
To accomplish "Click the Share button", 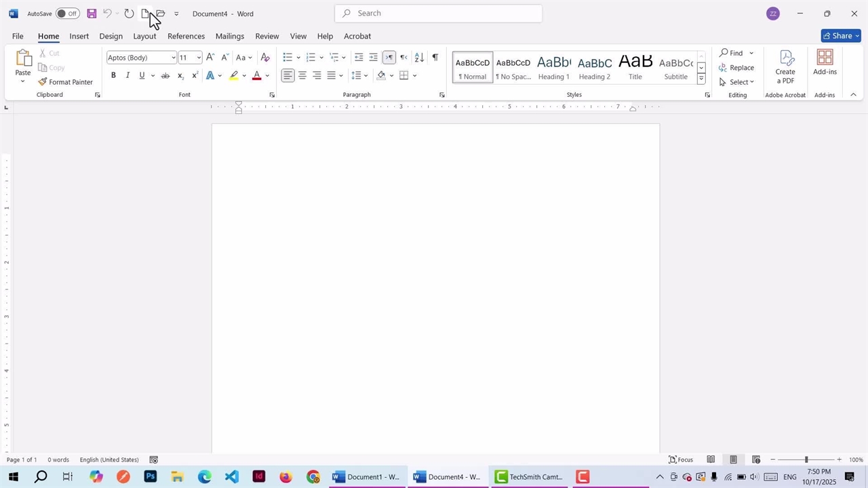I will (840, 36).
